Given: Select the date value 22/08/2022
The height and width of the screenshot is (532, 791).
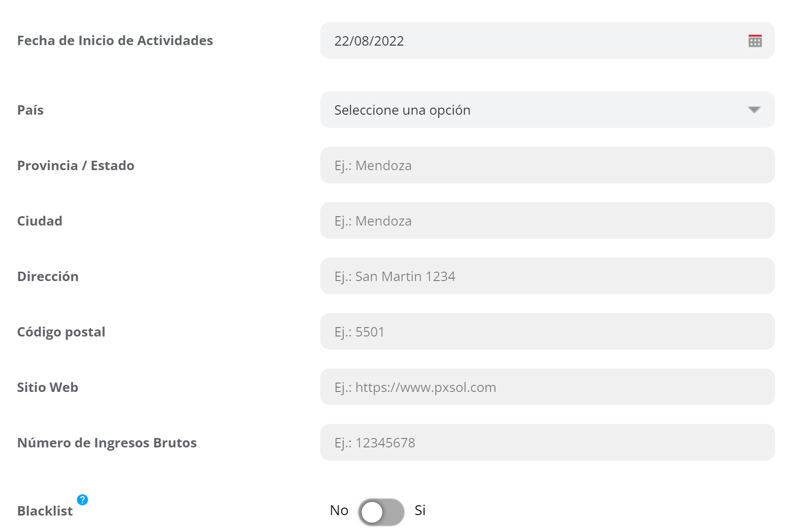Looking at the screenshot, I should (369, 41).
